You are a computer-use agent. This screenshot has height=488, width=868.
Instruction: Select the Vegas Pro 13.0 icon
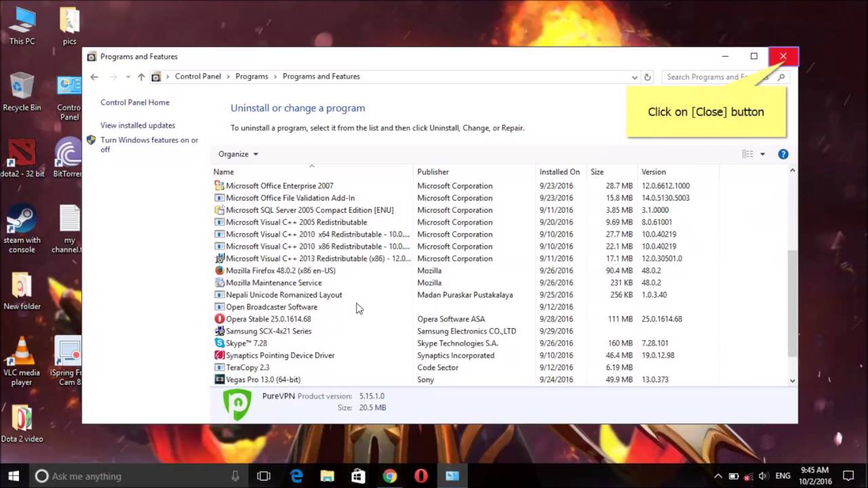[219, 380]
